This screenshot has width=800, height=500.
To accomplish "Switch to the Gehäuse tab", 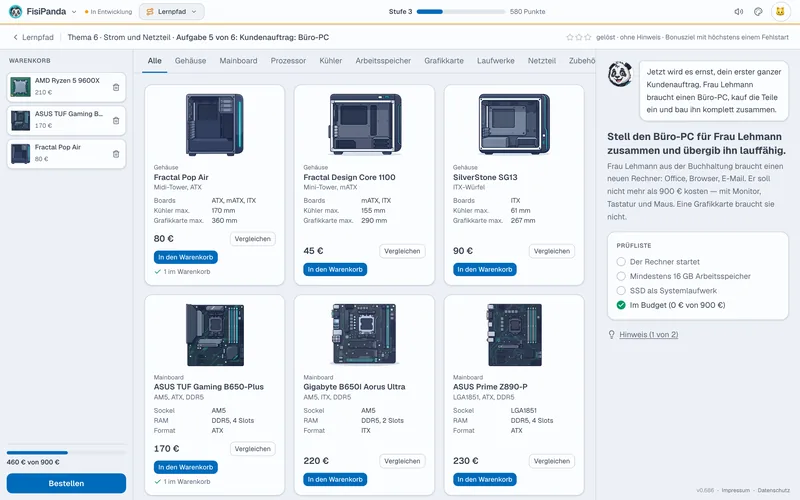I will point(190,61).
